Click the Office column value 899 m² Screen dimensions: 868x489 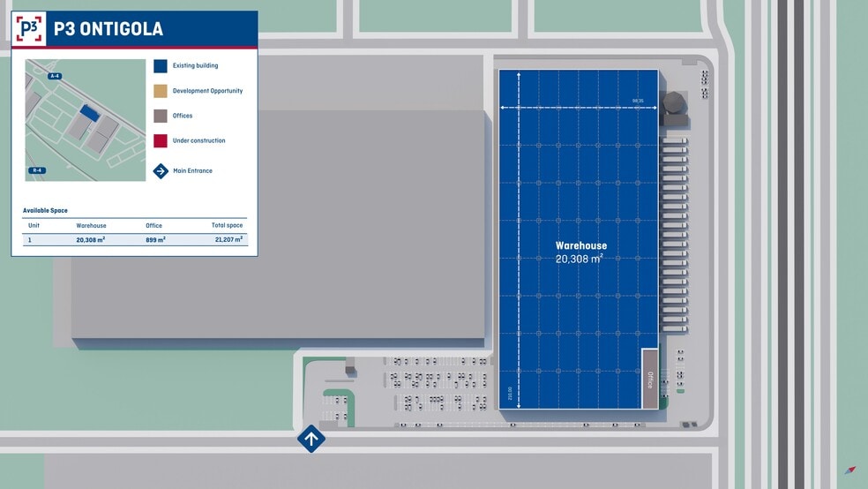point(155,239)
